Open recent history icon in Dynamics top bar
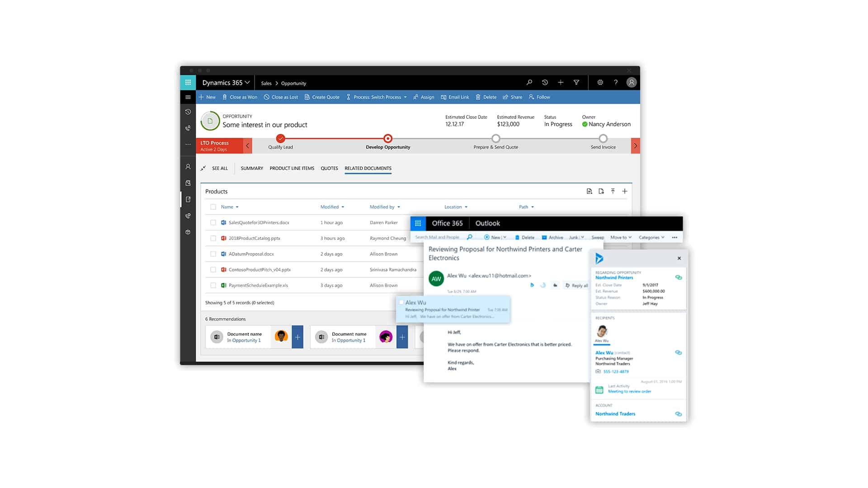This screenshot has width=868, height=488. pyautogui.click(x=545, y=82)
